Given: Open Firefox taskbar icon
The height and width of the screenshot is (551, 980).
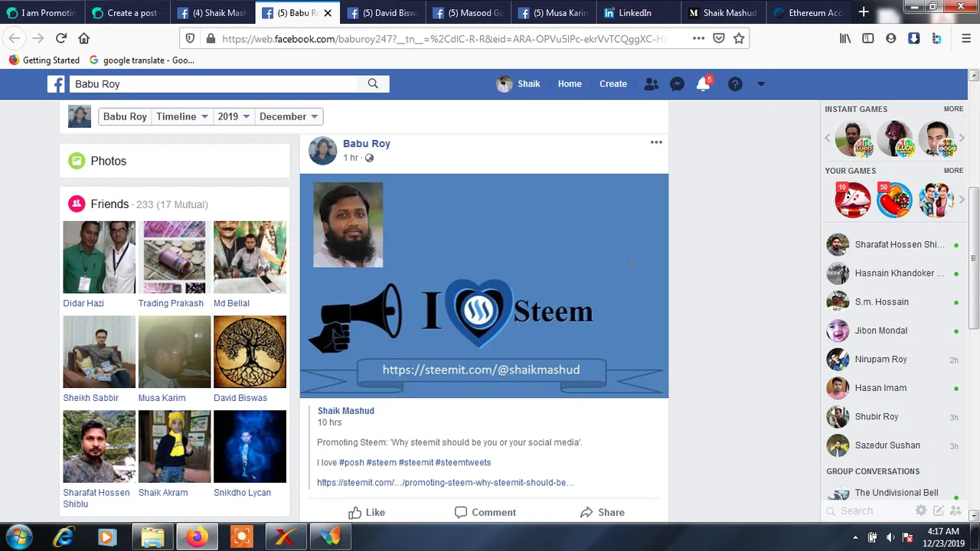Looking at the screenshot, I should pos(197,536).
